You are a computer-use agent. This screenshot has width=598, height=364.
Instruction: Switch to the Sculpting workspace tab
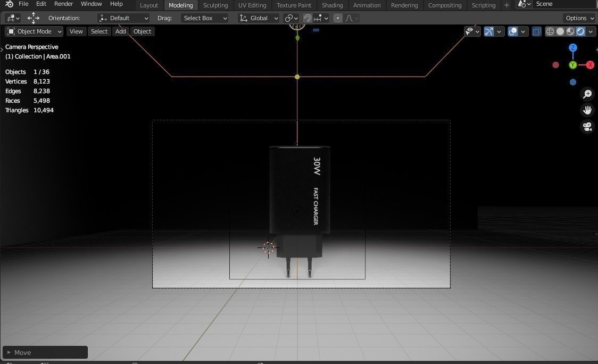point(215,5)
